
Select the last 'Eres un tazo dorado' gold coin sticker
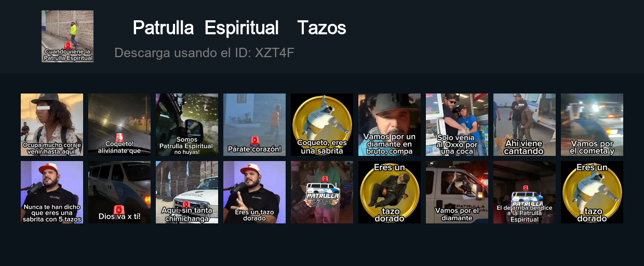[x=592, y=192]
